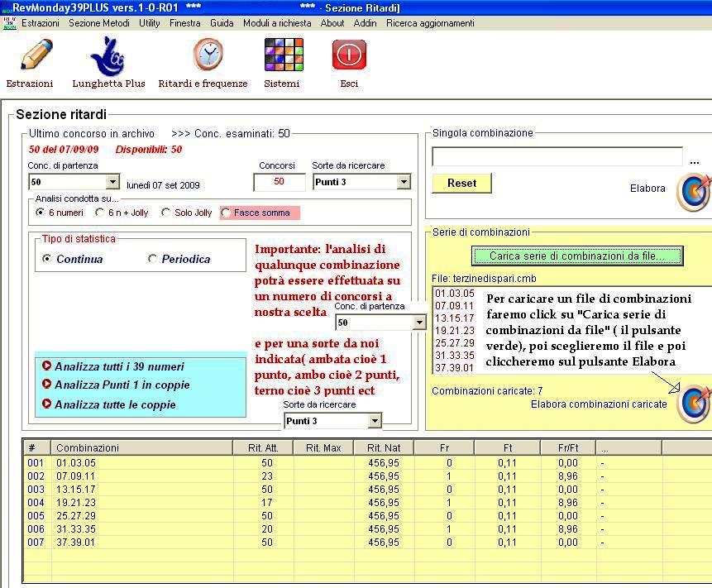Open the Moduli a richiesta menu
The width and height of the screenshot is (712, 588).
pos(277,23)
